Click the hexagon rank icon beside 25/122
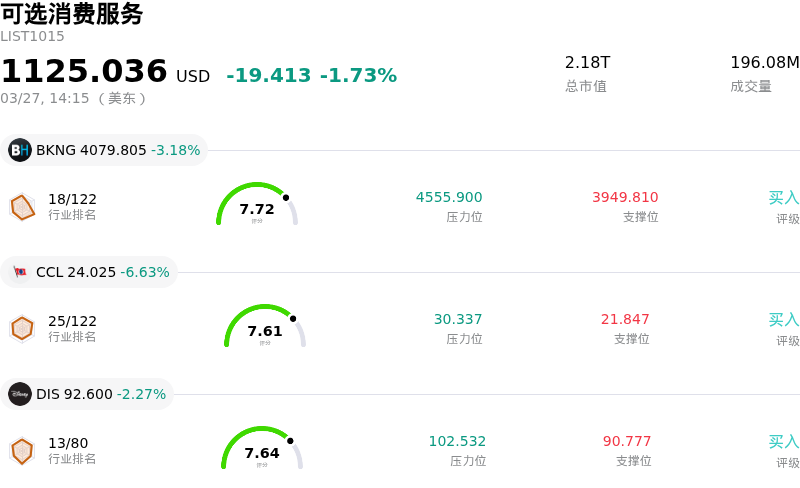The image size is (800, 488). (22, 328)
